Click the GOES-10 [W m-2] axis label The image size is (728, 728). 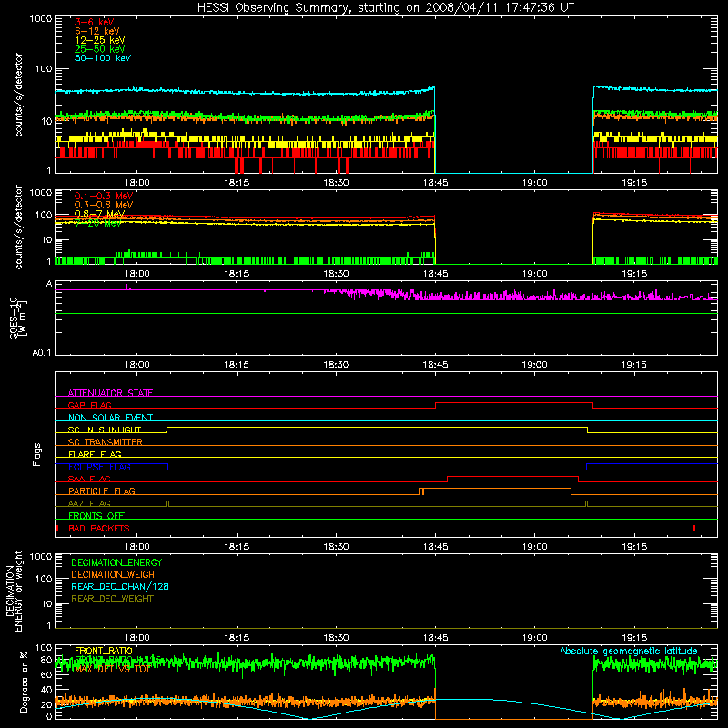coord(18,318)
